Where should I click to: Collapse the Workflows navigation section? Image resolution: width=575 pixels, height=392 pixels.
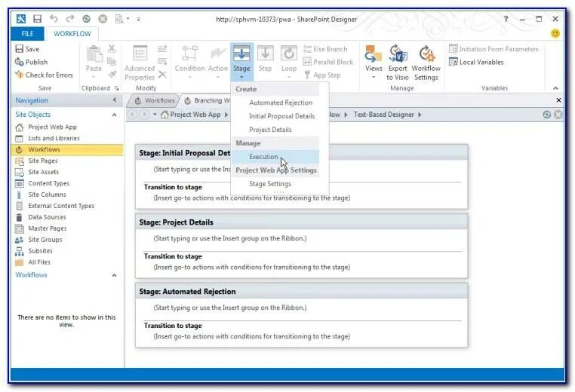pos(114,275)
